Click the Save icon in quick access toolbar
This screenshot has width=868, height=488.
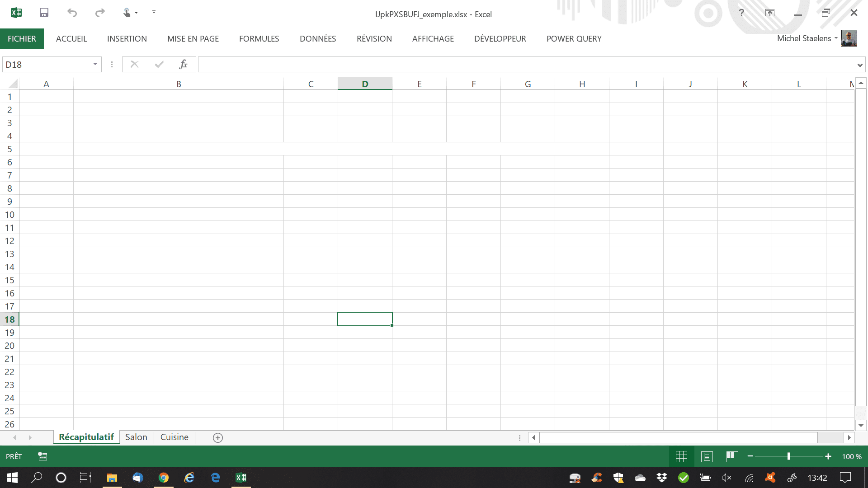44,13
